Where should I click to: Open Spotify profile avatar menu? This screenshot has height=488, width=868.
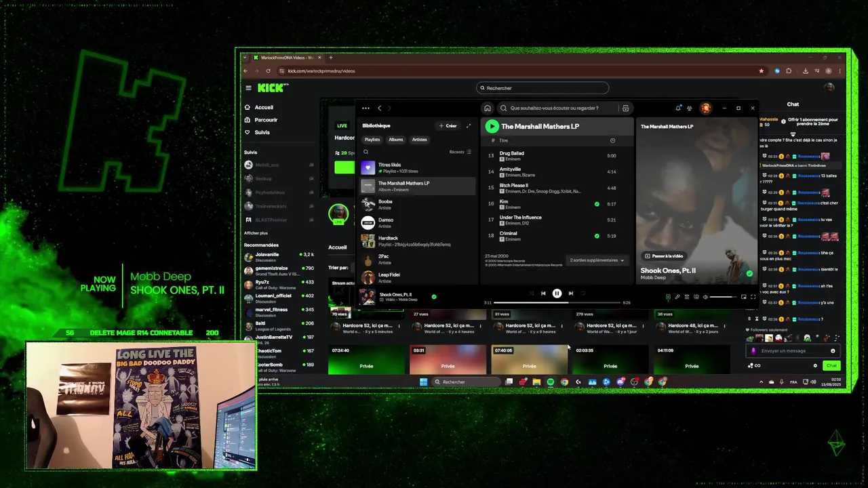[706, 108]
